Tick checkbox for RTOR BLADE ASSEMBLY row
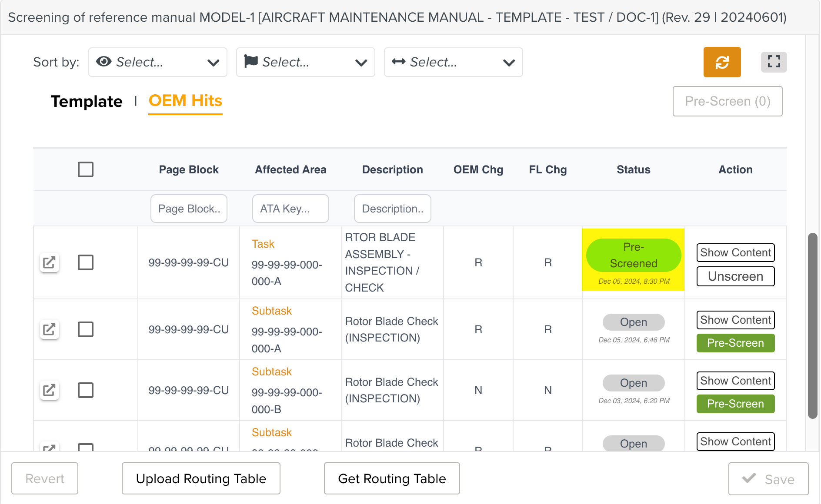 point(86,262)
